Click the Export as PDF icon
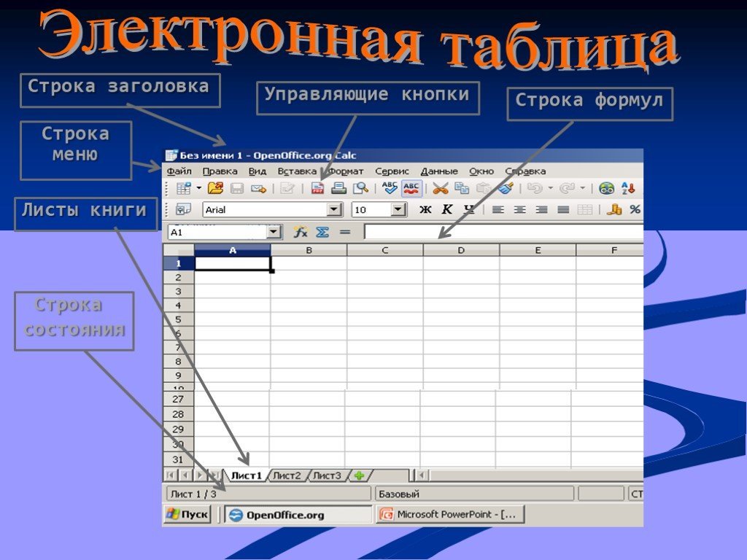Viewport: 747px width, 560px height. coord(317,188)
